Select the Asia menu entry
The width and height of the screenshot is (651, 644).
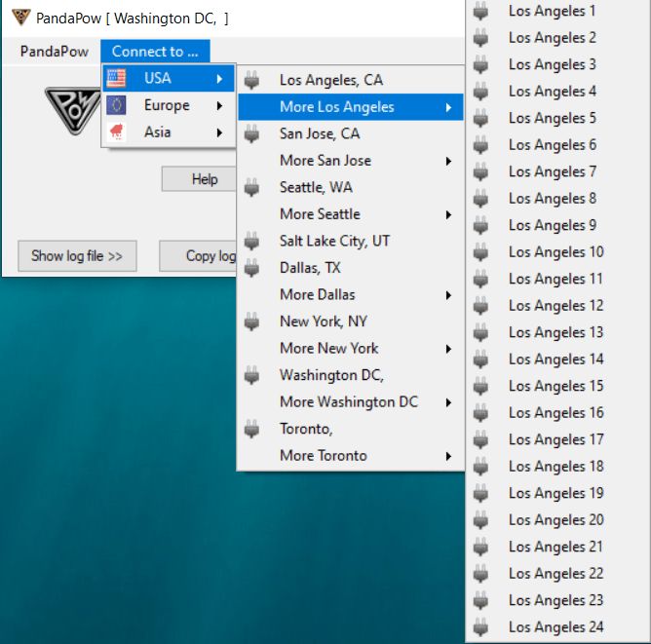coord(169,133)
